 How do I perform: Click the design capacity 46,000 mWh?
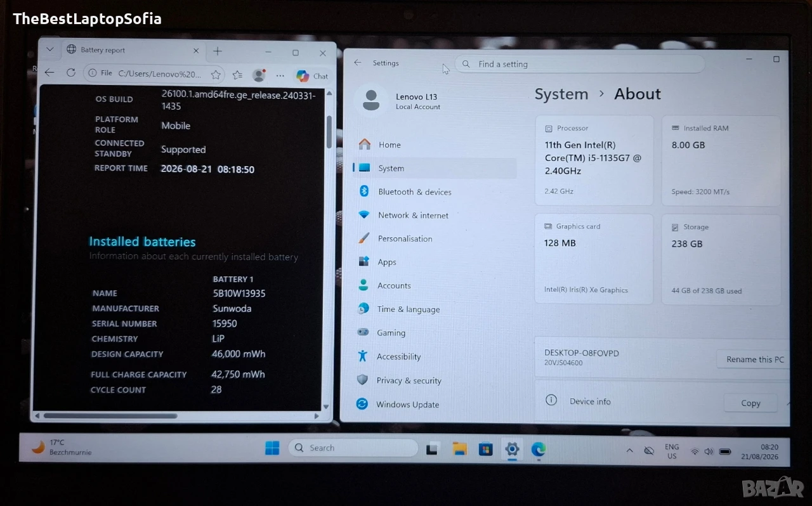click(239, 354)
